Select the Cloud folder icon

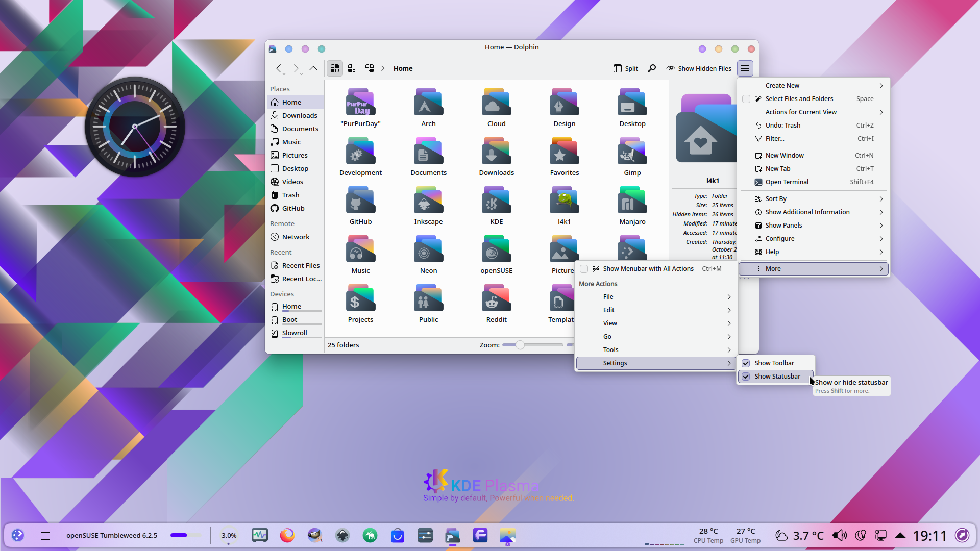tap(496, 102)
